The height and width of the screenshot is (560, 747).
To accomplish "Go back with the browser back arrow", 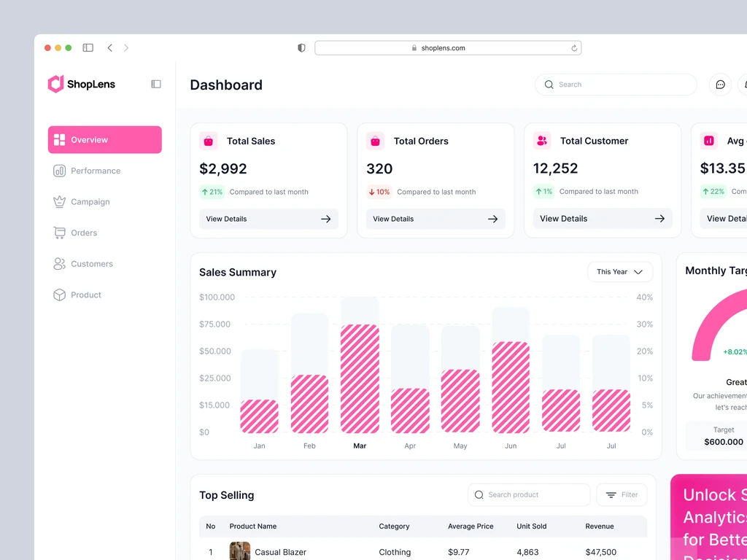I will coord(110,47).
